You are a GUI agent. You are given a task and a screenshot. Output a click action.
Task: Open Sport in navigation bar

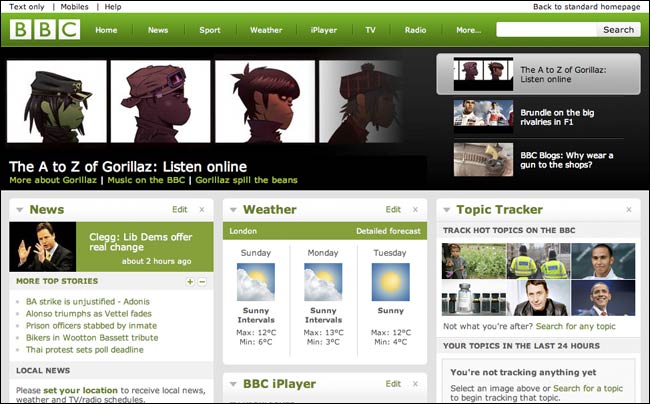[x=210, y=30]
